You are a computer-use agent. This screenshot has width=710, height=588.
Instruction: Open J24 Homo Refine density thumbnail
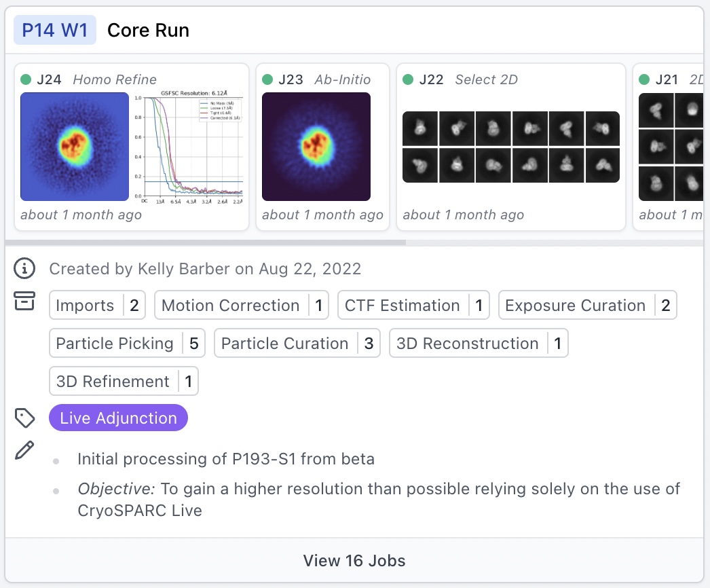tap(75, 147)
